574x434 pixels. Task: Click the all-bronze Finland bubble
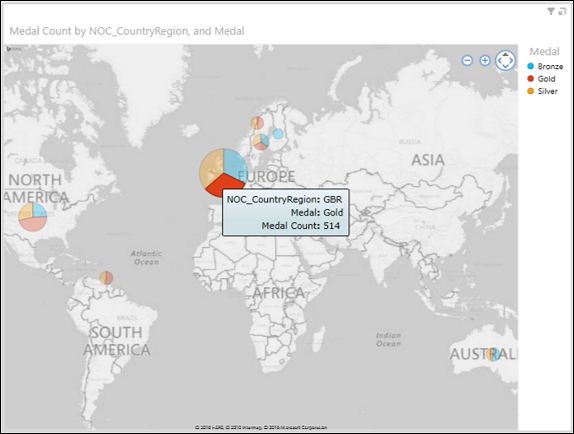pos(278,134)
